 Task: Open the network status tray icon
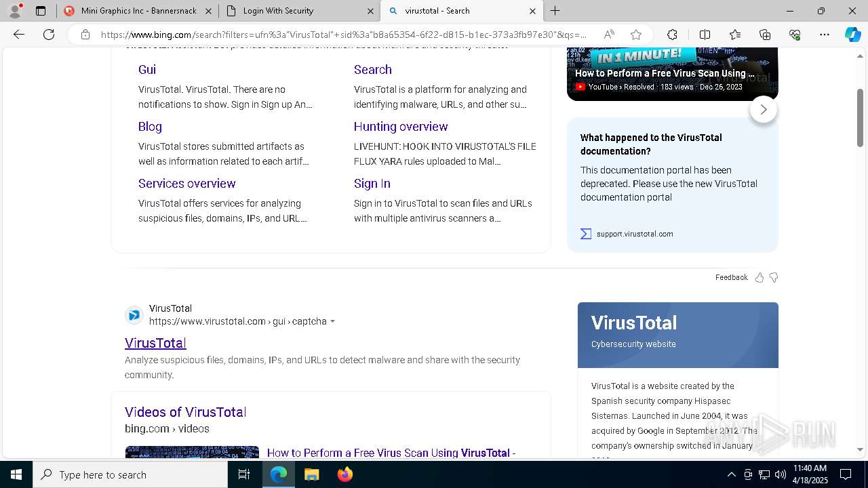tap(764, 474)
